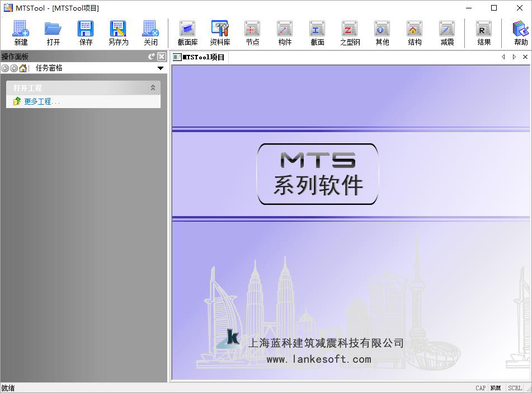Click the www.lankesoft.com text
Screen dimensions: 532x393
coord(319,359)
